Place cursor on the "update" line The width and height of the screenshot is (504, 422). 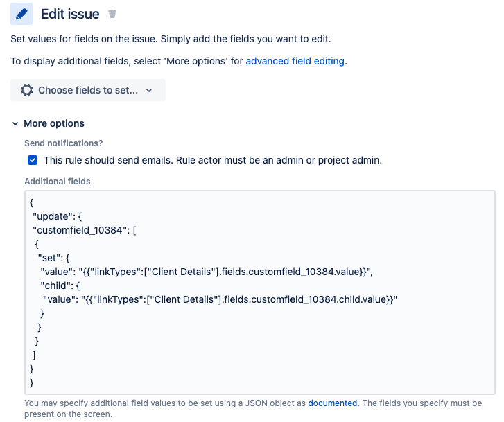[x=58, y=216]
